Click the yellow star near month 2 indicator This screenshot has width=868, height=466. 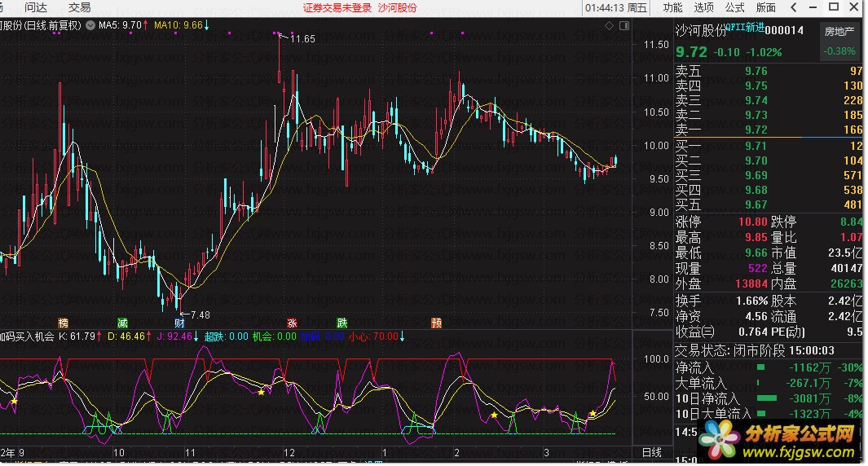click(495, 415)
